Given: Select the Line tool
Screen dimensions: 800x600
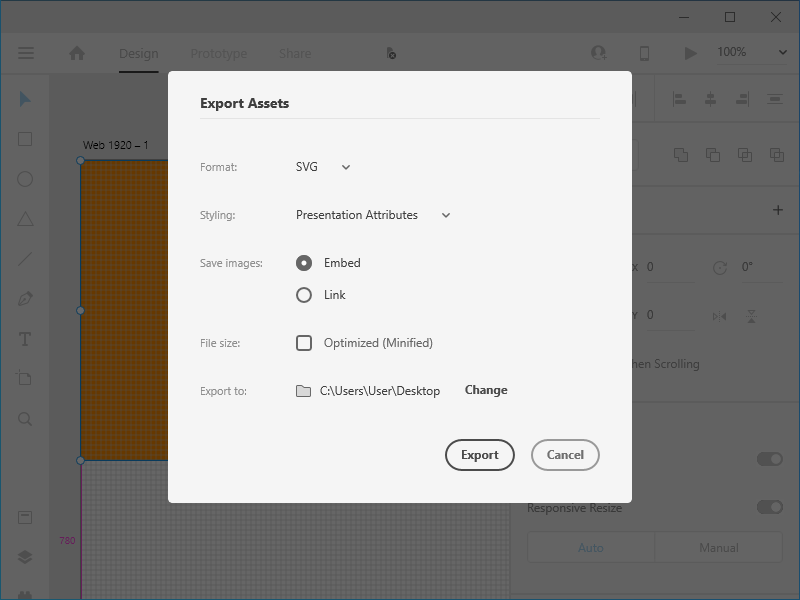Looking at the screenshot, I should tap(26, 259).
